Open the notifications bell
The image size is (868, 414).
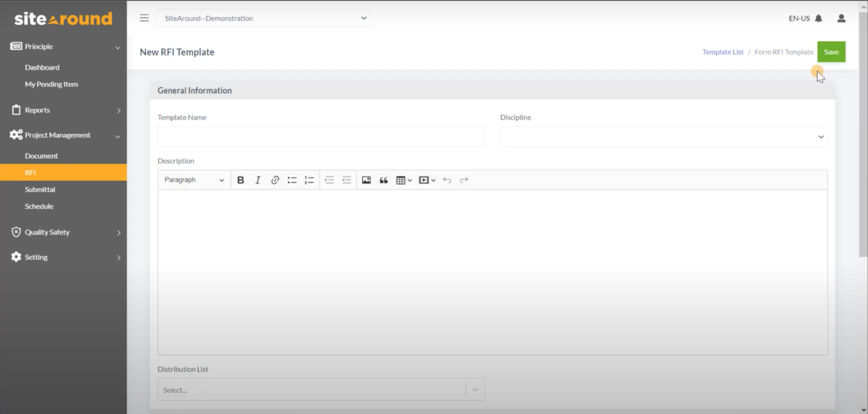coord(818,18)
